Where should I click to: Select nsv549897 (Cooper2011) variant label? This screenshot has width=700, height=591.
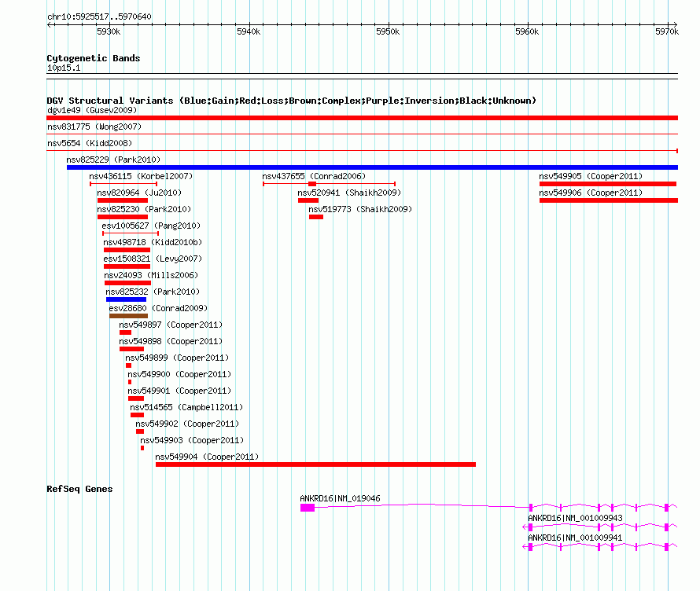pyautogui.click(x=171, y=325)
